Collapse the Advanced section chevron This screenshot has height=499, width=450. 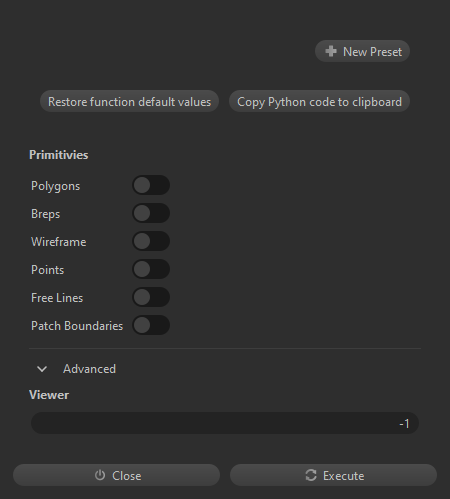click(42, 369)
